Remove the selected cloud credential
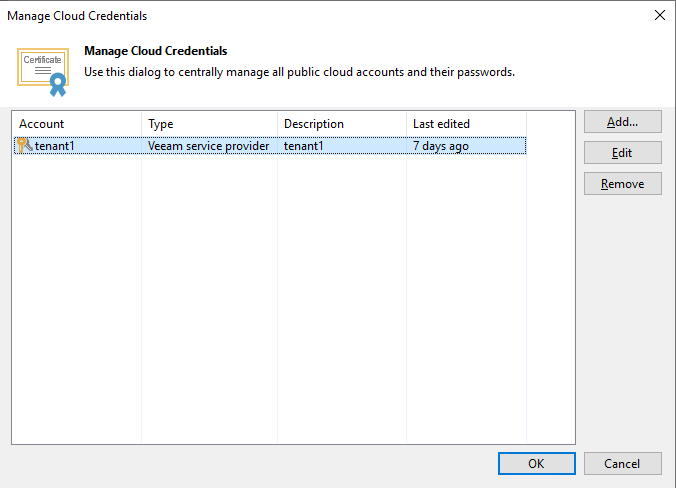676x488 pixels. coord(623,184)
